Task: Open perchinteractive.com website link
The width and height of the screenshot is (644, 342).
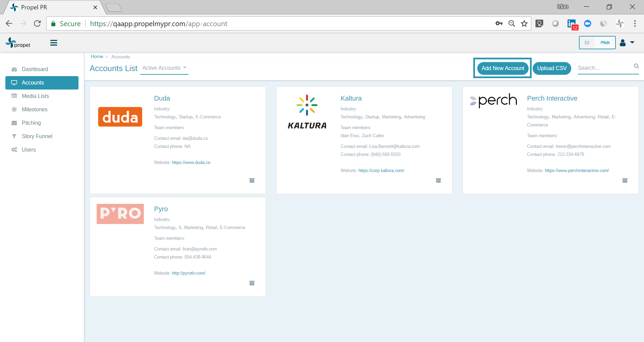Action: pyautogui.click(x=577, y=171)
